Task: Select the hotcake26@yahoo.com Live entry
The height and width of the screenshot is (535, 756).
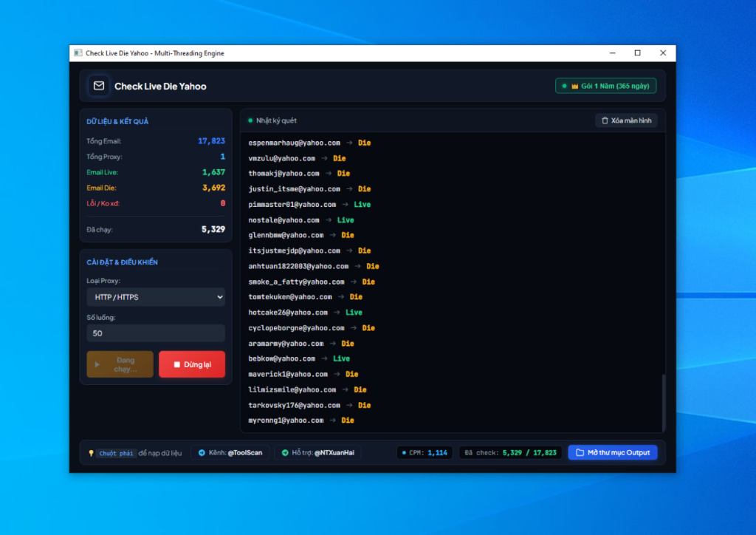Action: [305, 312]
